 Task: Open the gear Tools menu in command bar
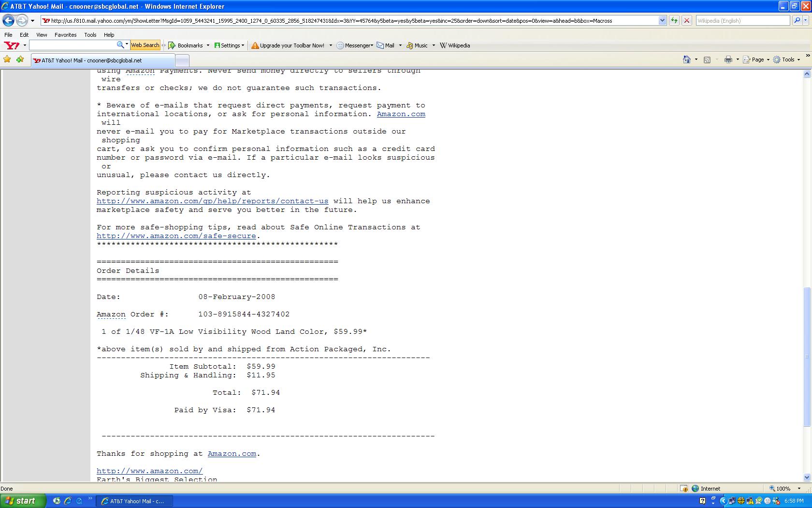(786, 60)
